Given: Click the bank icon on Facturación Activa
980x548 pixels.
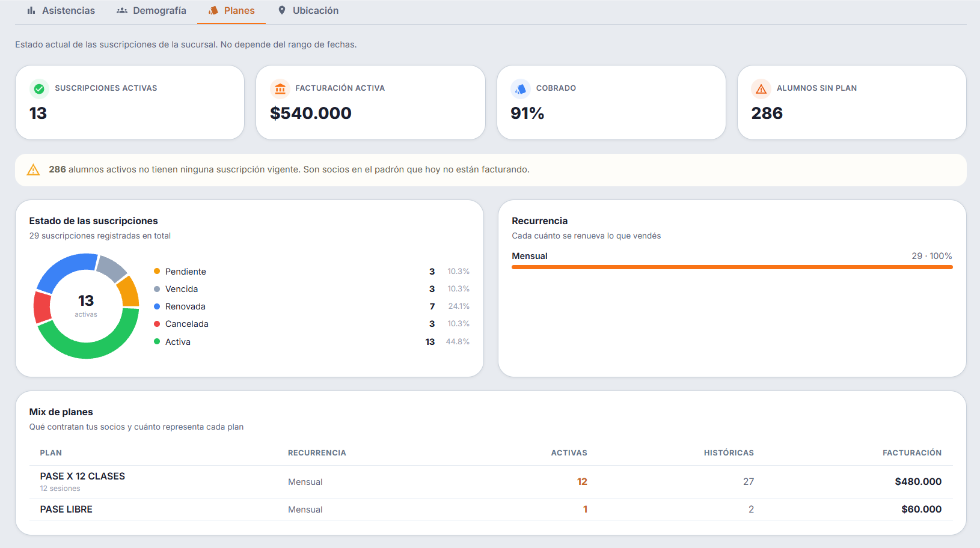Looking at the screenshot, I should 280,89.
